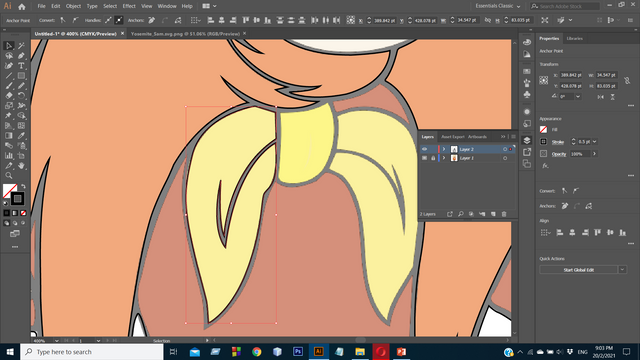The height and width of the screenshot is (360, 640).
Task: Select the Lasso tool
Action: click(x=9, y=56)
